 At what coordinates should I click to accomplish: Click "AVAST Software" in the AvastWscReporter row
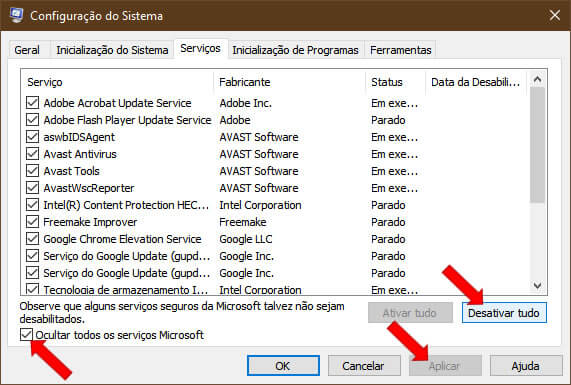(x=259, y=188)
